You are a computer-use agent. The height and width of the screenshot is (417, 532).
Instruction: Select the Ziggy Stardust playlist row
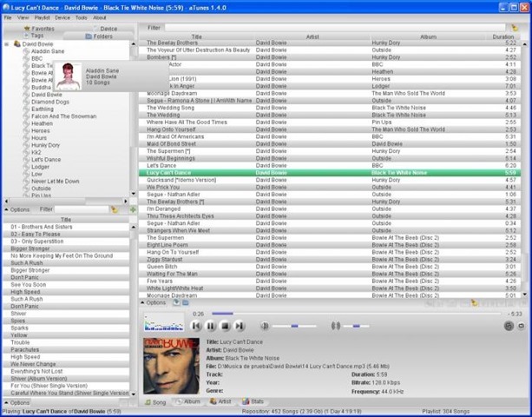pyautogui.click(x=330, y=260)
